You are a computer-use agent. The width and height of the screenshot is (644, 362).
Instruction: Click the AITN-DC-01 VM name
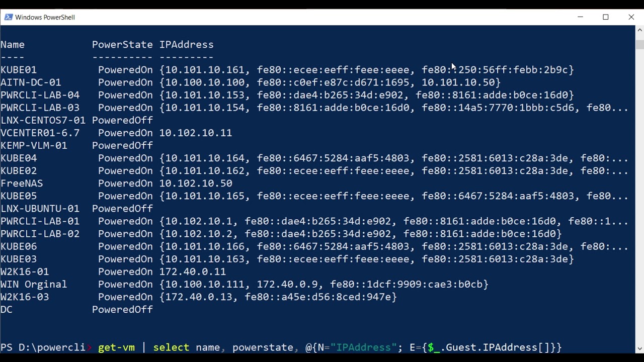point(31,82)
